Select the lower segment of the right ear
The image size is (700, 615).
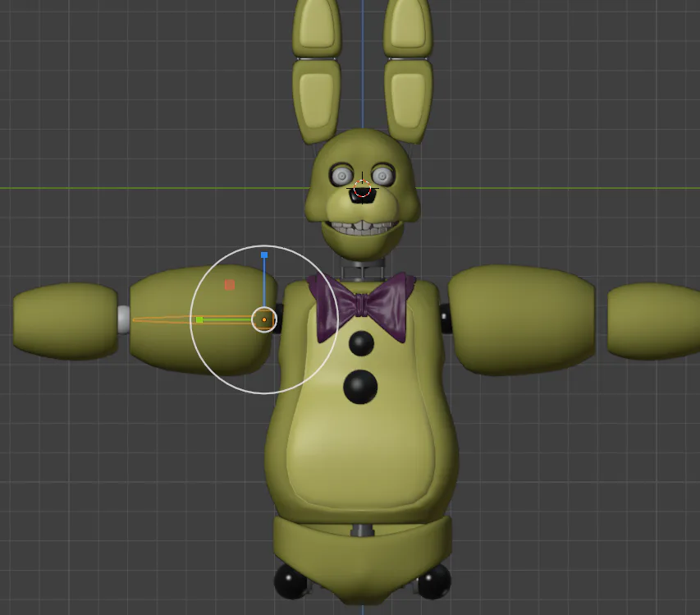408,101
